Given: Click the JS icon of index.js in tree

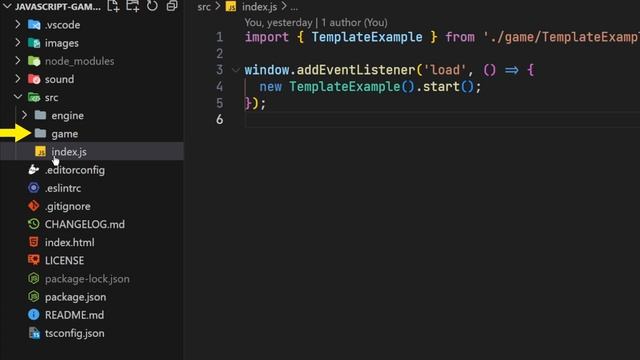Looking at the screenshot, I should [x=40, y=151].
